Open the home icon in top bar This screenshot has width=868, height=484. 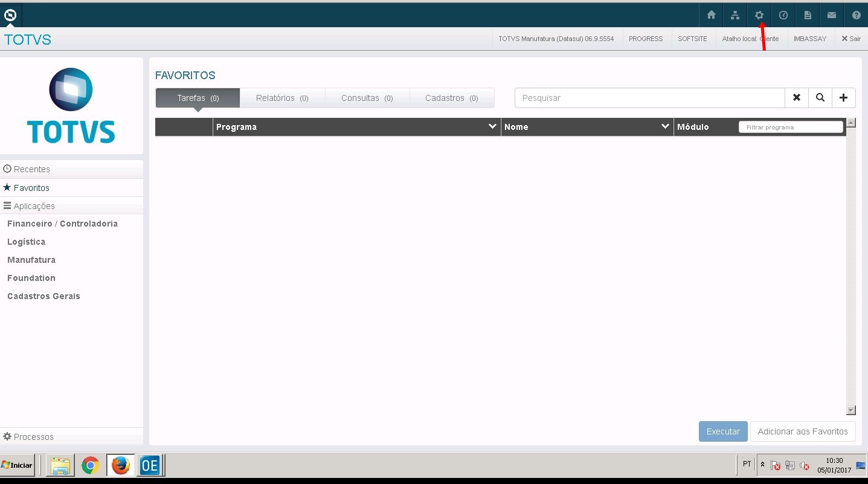coord(711,15)
